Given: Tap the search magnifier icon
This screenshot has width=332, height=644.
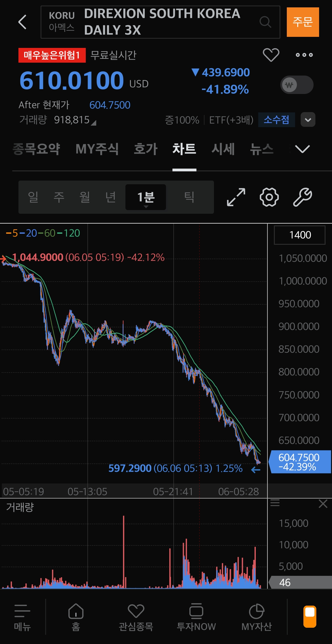Looking at the screenshot, I should point(265,22).
